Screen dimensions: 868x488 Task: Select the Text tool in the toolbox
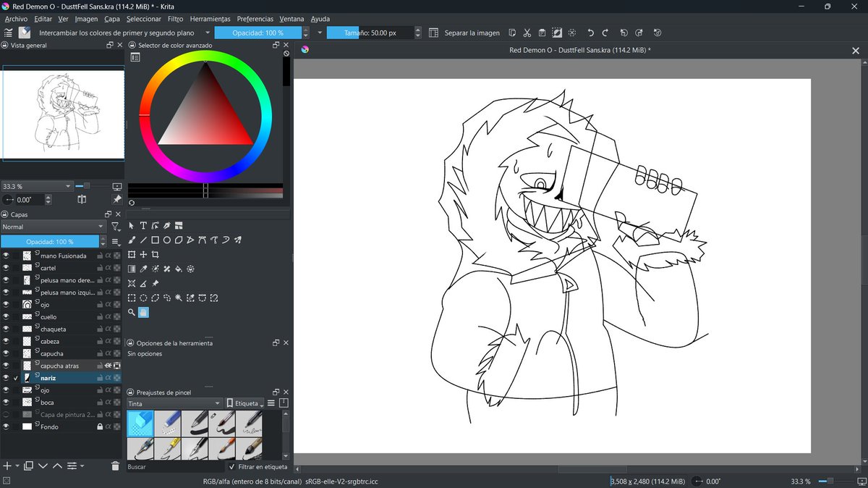coord(143,226)
